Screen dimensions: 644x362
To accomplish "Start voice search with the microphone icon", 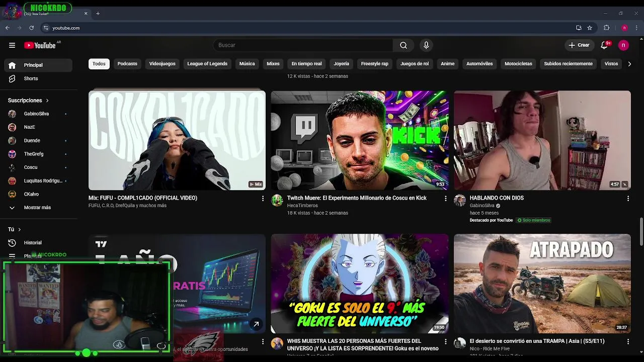I will click(426, 45).
